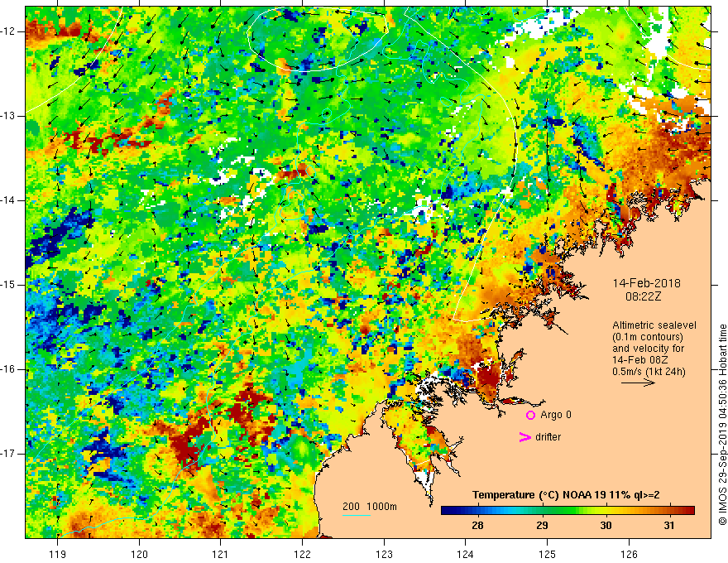
Task: Click the '14-Feb-2018' date text
Action: tap(646, 283)
